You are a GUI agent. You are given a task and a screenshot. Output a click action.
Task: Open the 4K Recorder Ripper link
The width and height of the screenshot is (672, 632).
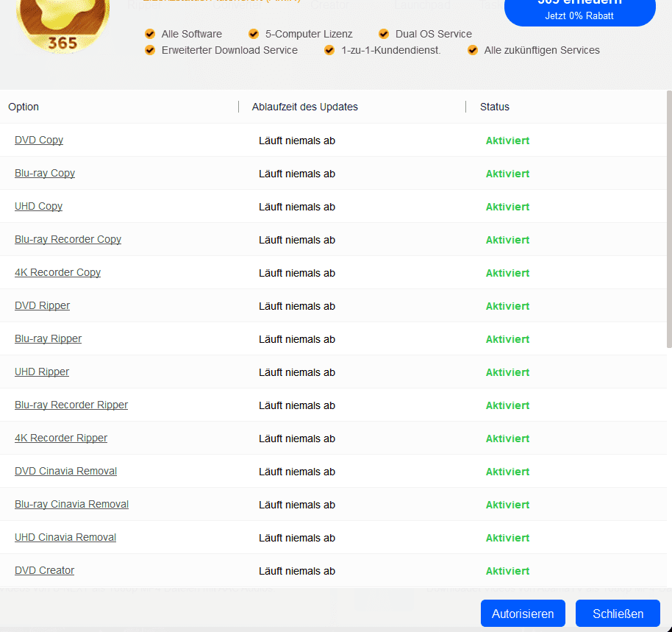61,438
